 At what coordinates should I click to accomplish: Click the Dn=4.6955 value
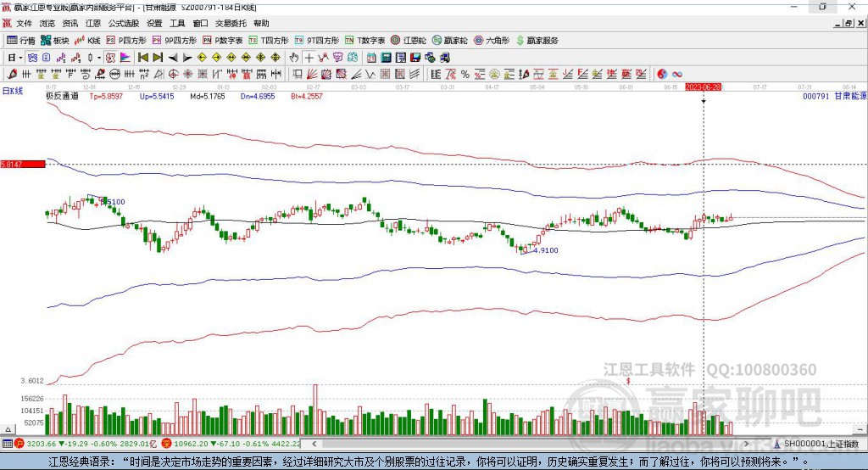[x=258, y=96]
